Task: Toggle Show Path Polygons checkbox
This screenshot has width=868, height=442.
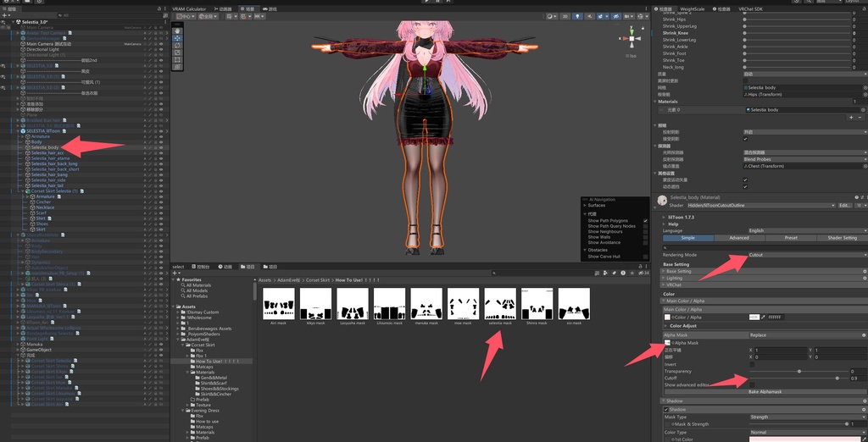Action: [645, 221]
